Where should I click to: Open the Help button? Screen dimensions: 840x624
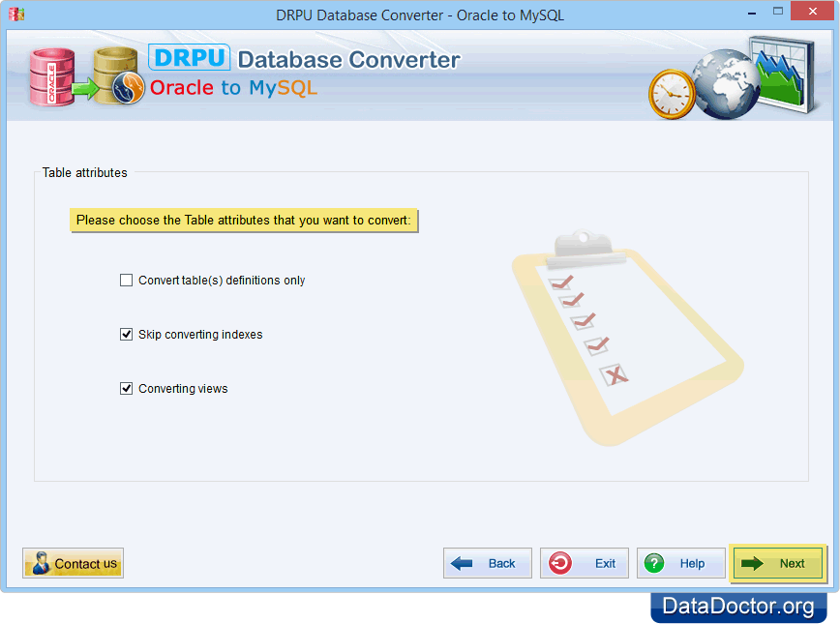[x=680, y=563]
